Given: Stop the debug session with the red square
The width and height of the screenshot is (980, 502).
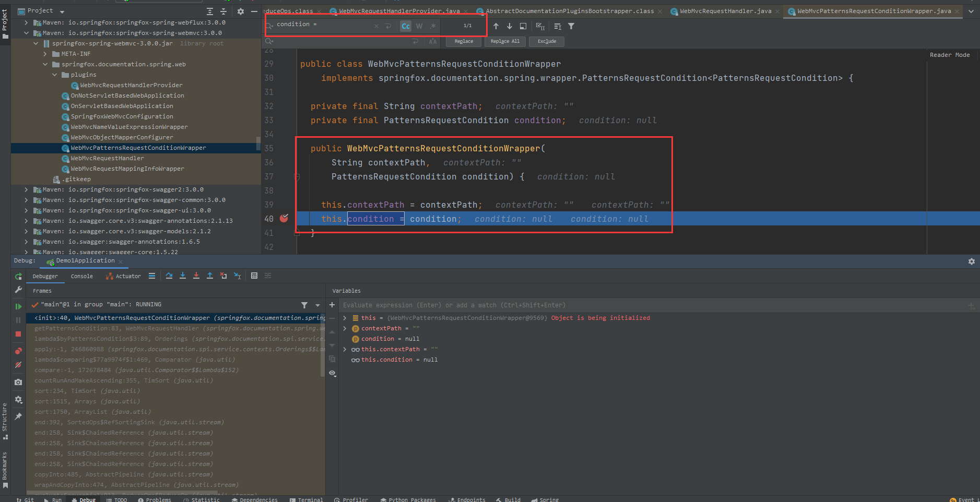Looking at the screenshot, I should [18, 333].
